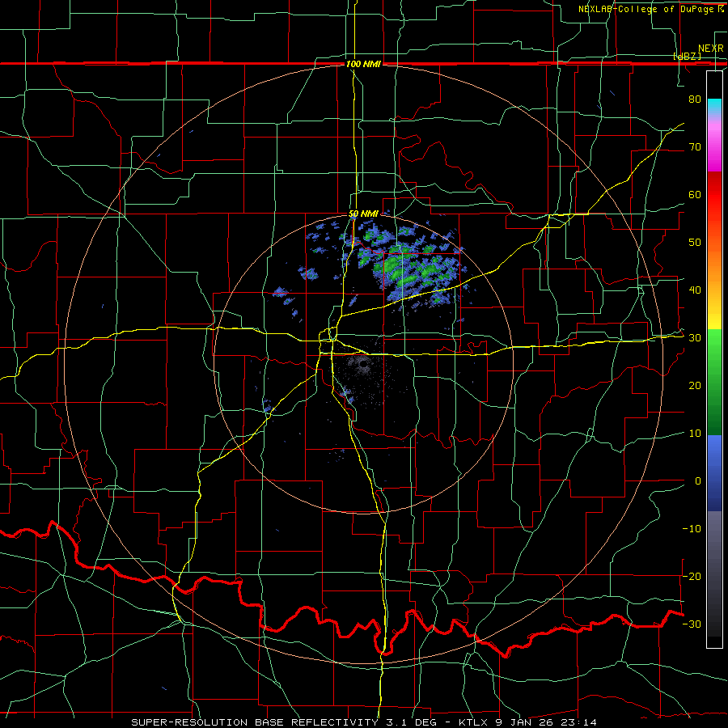The width and height of the screenshot is (728, 728).
Task: Click the 60 value on the dBZ scale
Action: click(x=695, y=194)
